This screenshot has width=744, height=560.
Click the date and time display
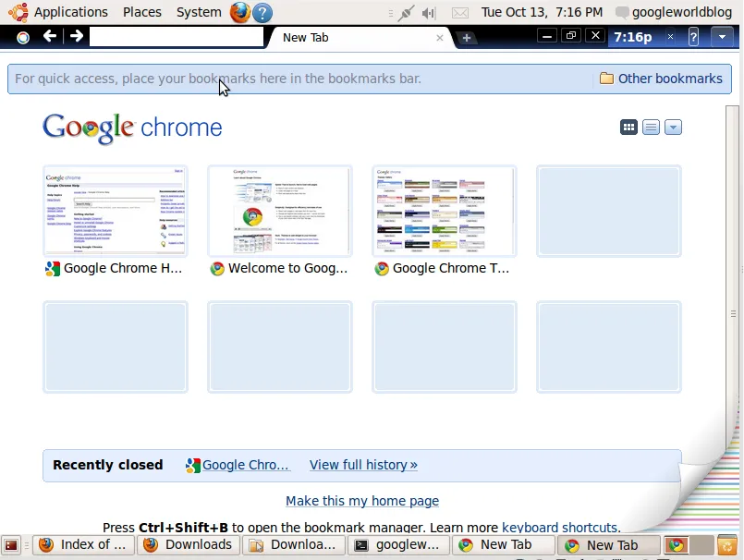point(542,12)
